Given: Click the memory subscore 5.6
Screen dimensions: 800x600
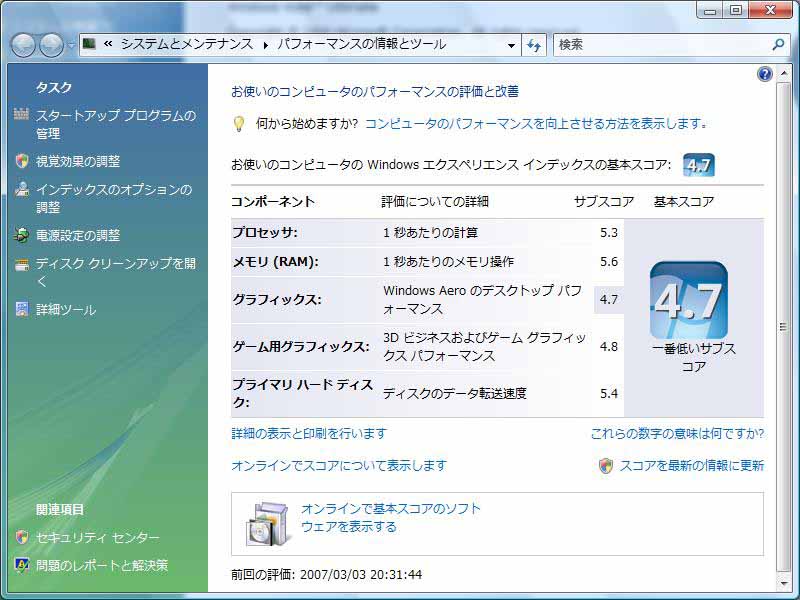Looking at the screenshot, I should coord(609,262).
